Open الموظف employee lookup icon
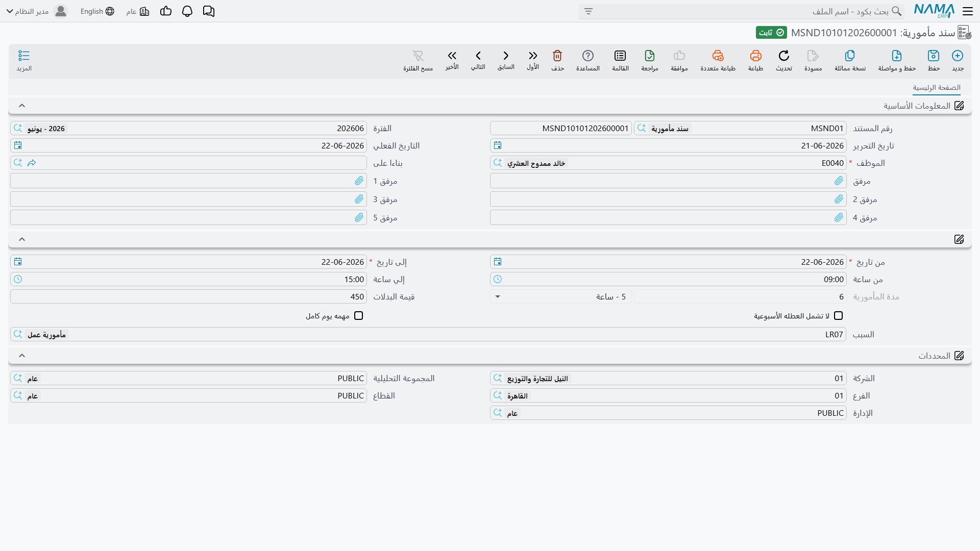Screen dimensions: 980x551 [x=498, y=163]
